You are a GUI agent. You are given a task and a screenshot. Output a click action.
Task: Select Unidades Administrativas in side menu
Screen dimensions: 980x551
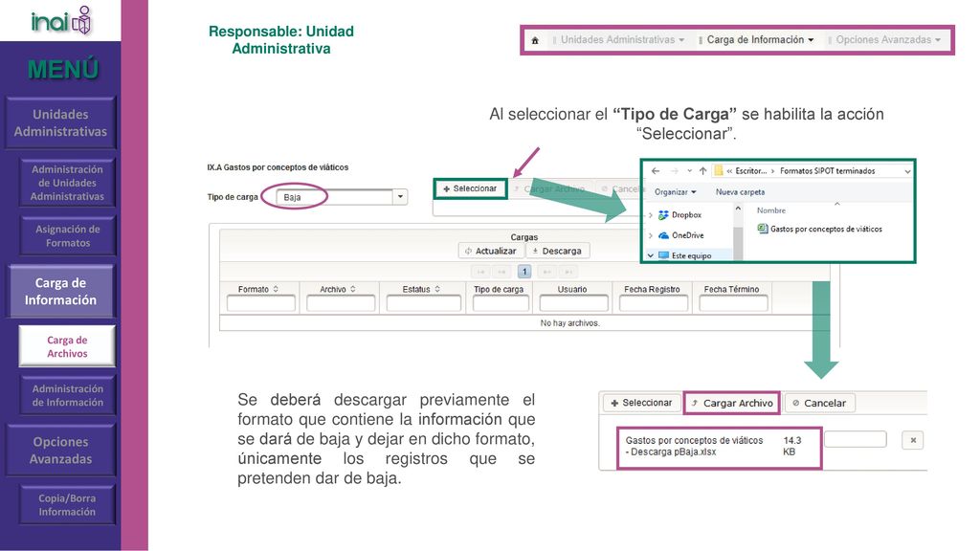click(60, 123)
